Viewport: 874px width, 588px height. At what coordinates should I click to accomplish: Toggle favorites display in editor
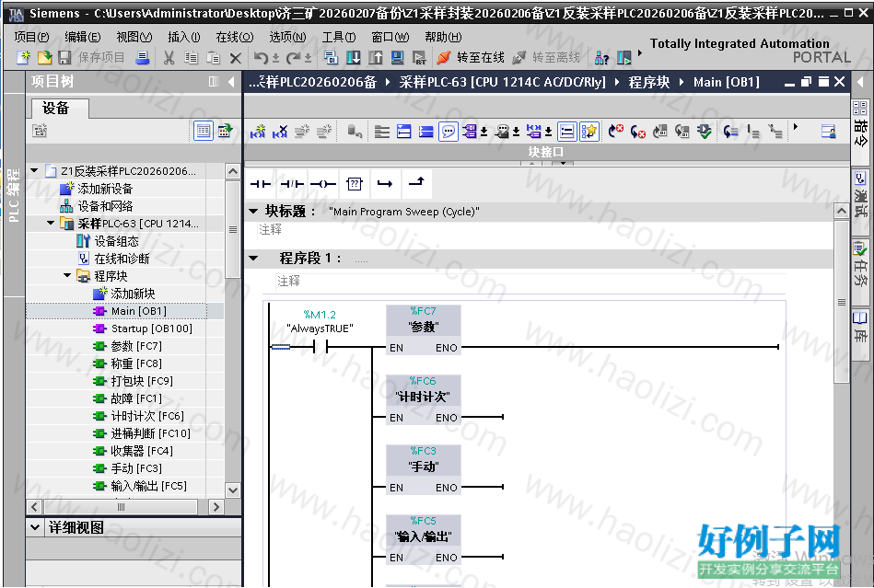tap(588, 132)
